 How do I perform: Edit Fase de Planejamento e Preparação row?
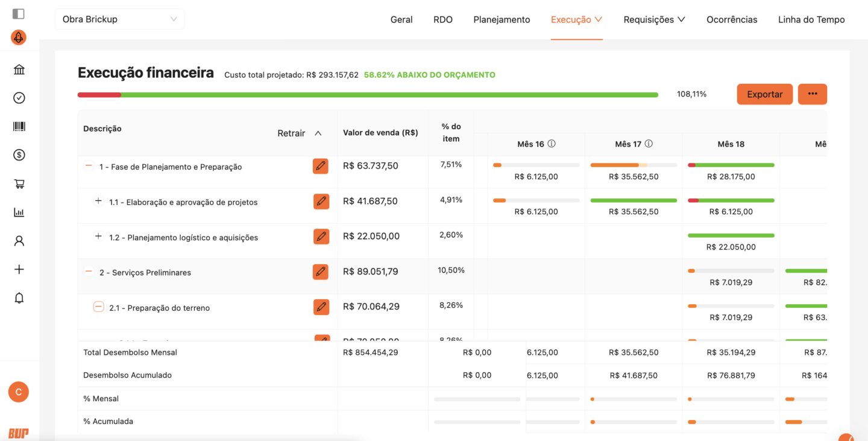(321, 166)
